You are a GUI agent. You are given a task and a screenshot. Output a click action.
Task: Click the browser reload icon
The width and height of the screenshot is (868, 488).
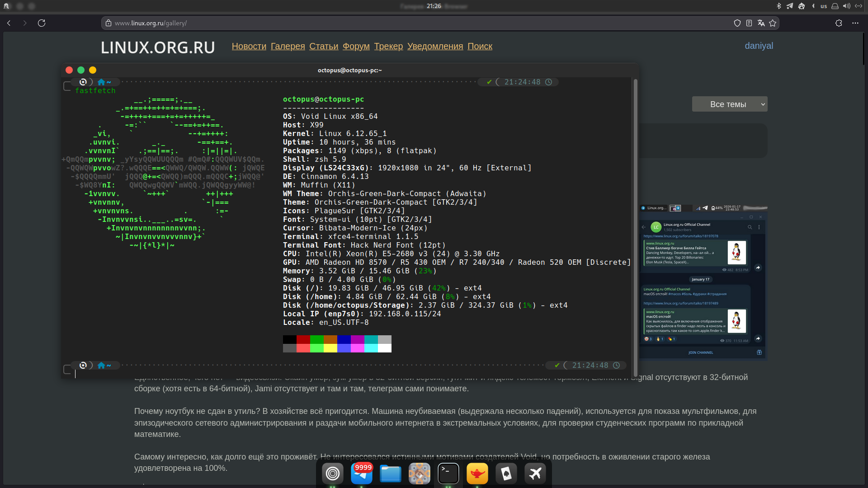pyautogui.click(x=42, y=23)
